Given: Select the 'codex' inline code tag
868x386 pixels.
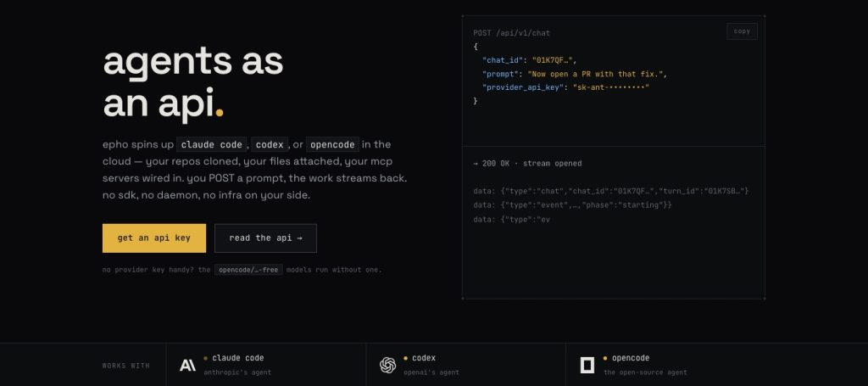Looking at the screenshot, I should coord(270,144).
